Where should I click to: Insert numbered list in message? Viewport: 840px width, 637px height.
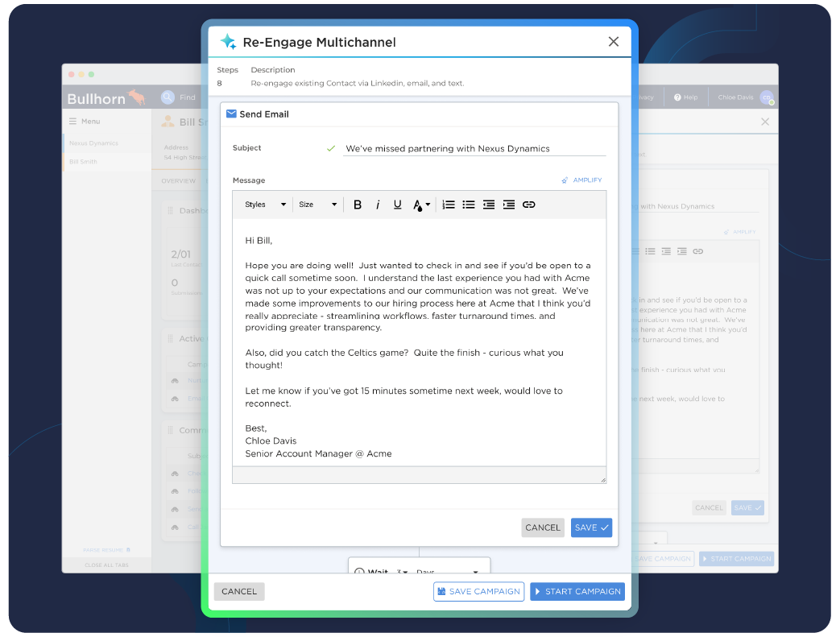click(x=449, y=205)
